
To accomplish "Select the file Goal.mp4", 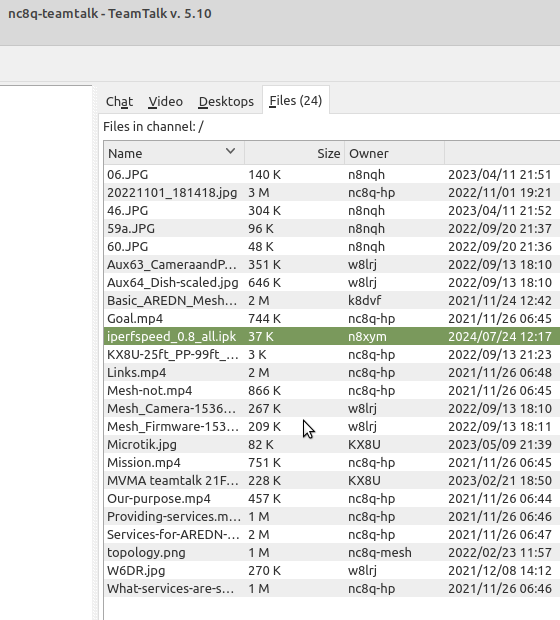I will (x=332, y=318).
